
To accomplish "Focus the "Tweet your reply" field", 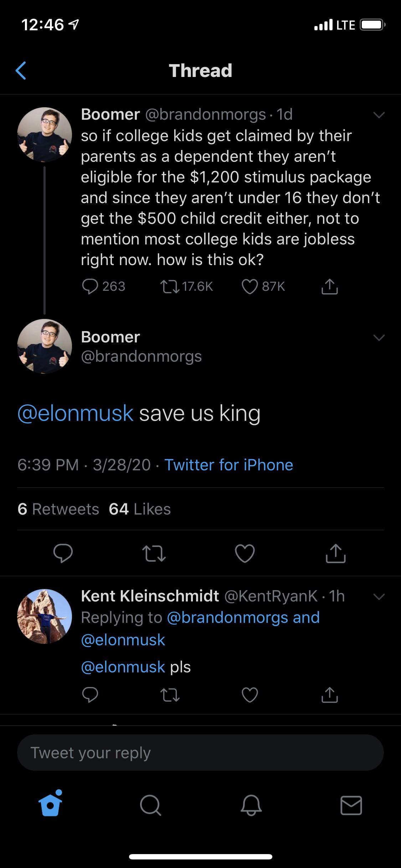I will tap(200, 753).
